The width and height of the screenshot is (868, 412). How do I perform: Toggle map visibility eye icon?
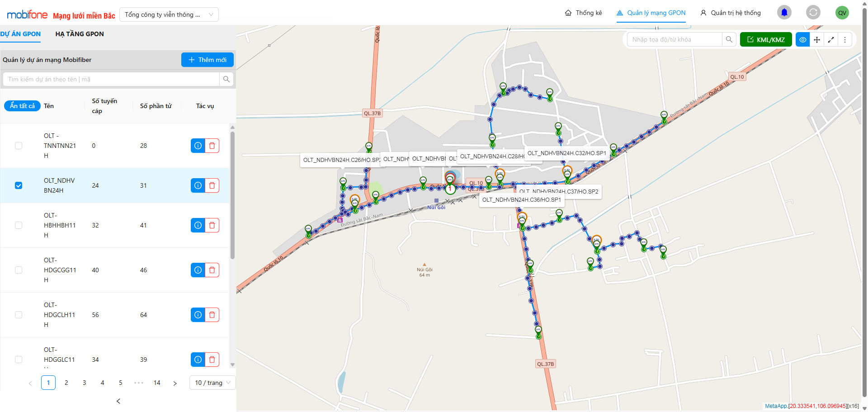click(802, 40)
